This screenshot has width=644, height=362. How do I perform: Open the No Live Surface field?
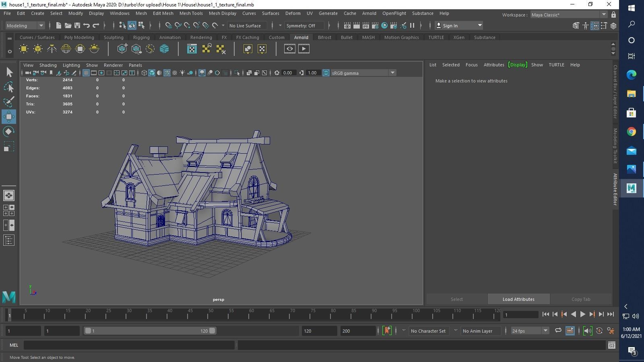tap(247, 25)
